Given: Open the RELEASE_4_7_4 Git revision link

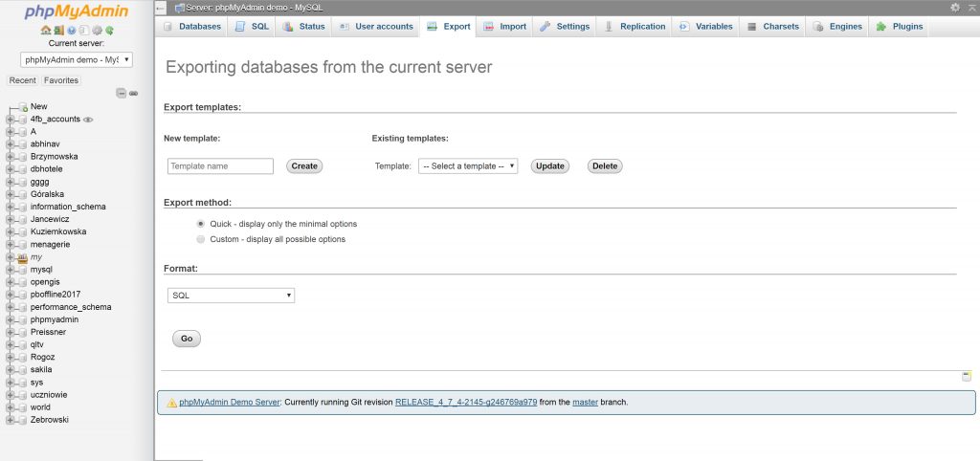Looking at the screenshot, I should click(466, 403).
